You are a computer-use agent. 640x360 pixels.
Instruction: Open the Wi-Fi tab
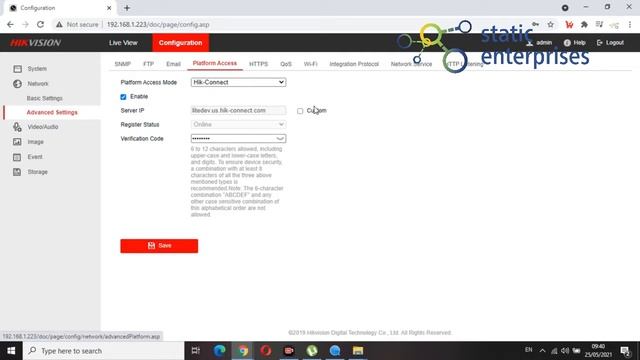(311, 64)
